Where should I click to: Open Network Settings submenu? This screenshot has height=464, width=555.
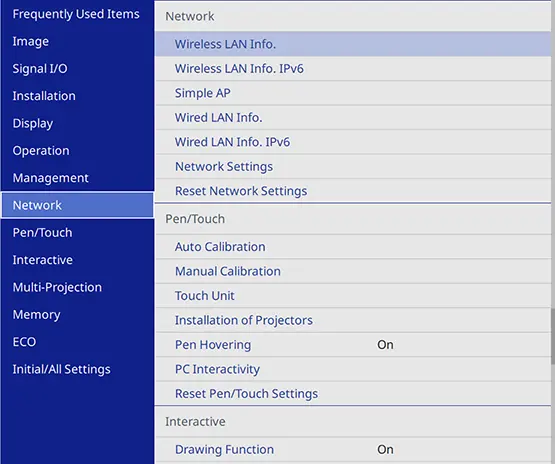click(353, 166)
